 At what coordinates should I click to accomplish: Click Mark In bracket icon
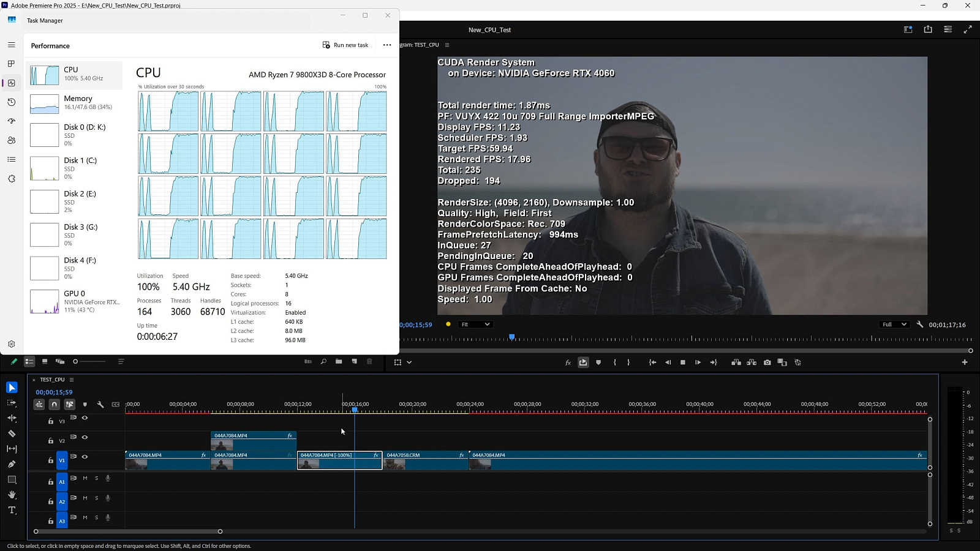tap(614, 362)
